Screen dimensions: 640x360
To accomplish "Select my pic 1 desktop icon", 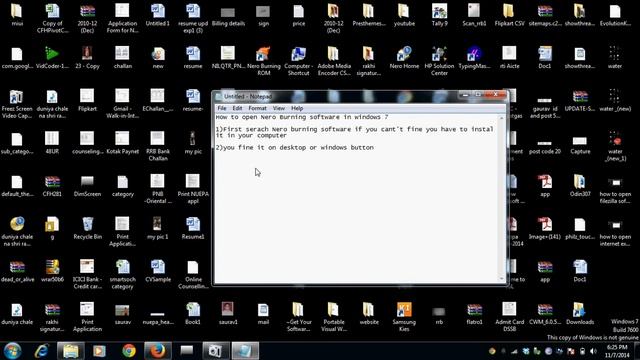I will [x=158, y=228].
